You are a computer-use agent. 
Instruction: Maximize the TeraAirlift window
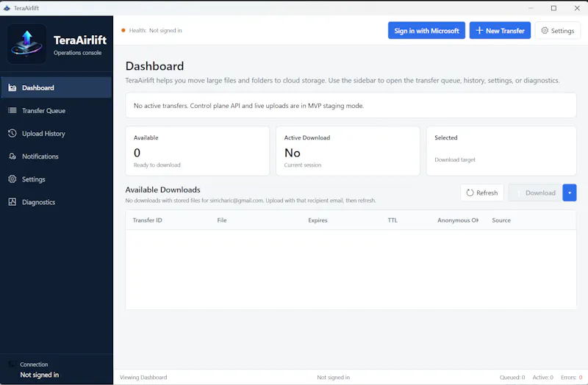[553, 8]
